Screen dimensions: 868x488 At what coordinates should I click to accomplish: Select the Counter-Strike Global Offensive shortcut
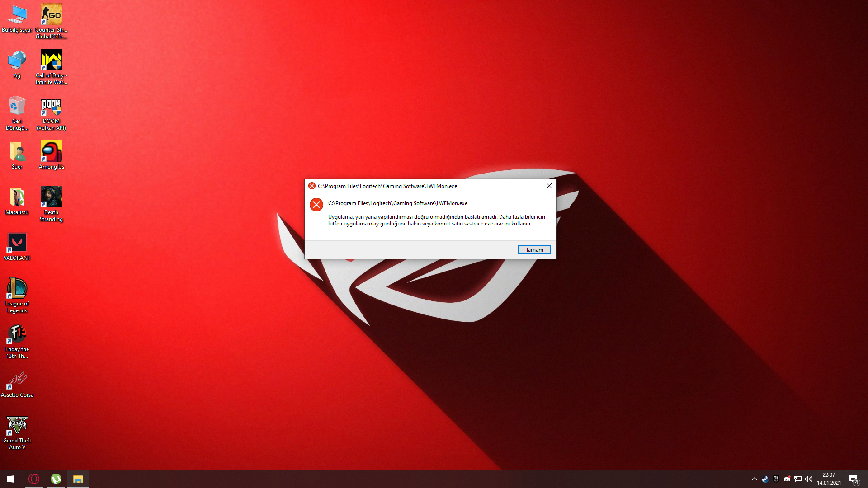(x=52, y=21)
